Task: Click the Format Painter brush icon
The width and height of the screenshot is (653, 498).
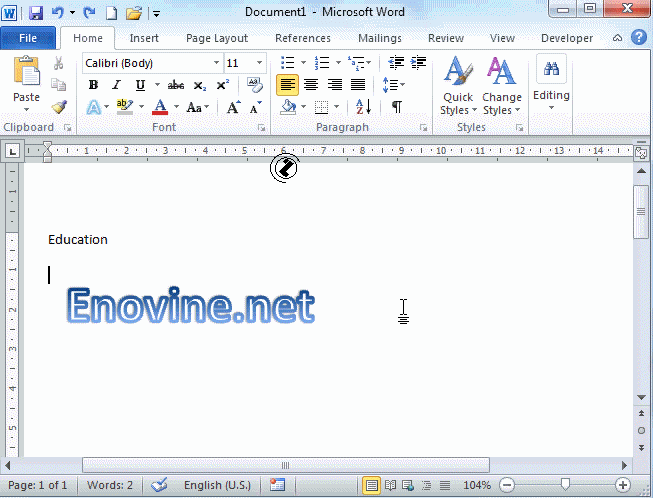Action: [x=59, y=107]
